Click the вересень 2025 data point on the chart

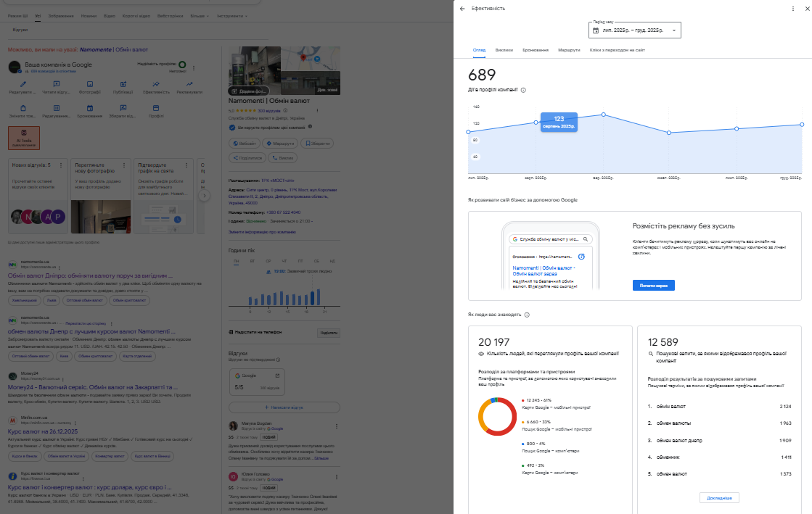pyautogui.click(x=603, y=115)
